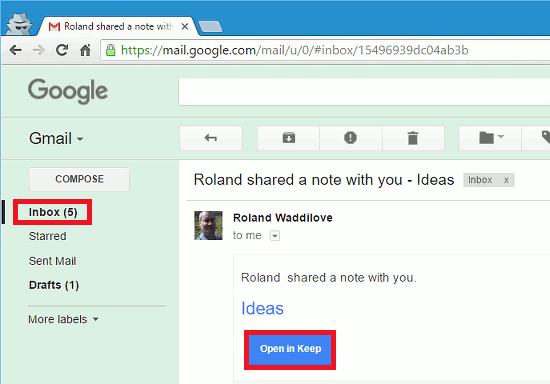
Task: Click the Gmail favicon on the tab
Action: [x=54, y=26]
